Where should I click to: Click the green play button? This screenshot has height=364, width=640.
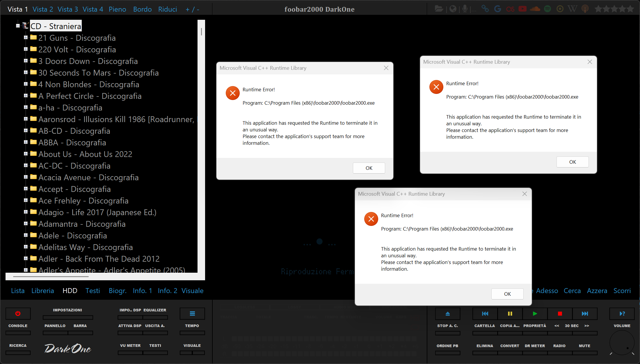pos(535,313)
